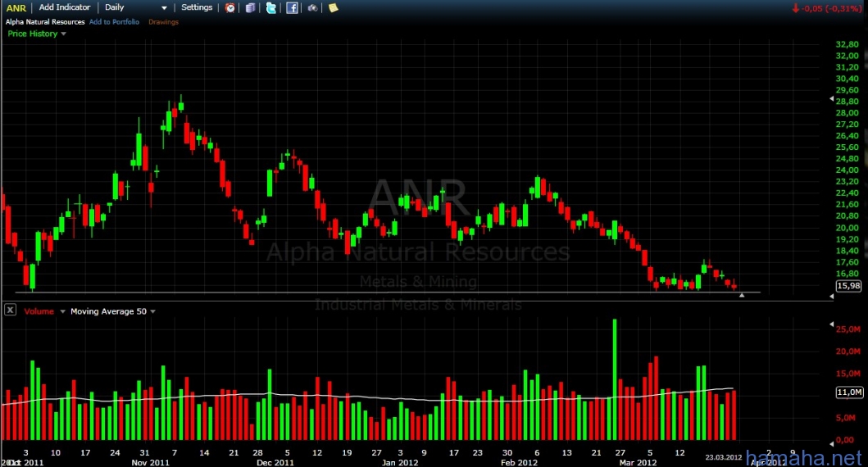
Task: Open Settings
Action: point(197,7)
